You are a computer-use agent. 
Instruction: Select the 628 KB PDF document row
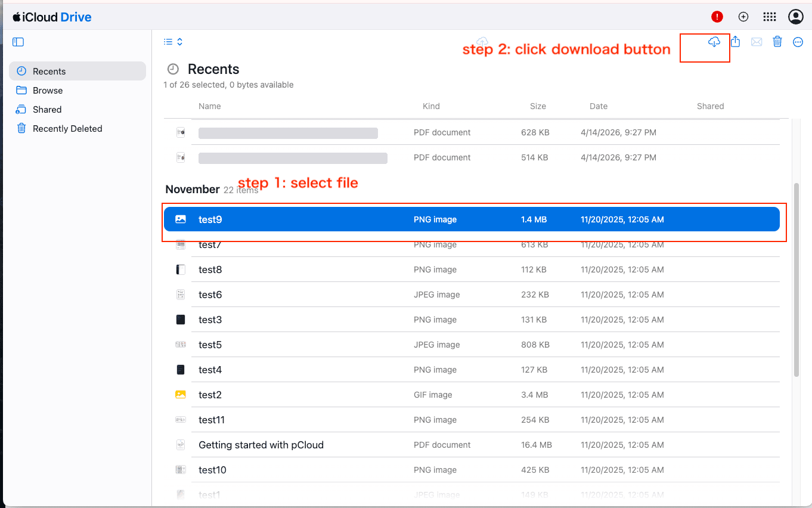pyautogui.click(x=472, y=132)
